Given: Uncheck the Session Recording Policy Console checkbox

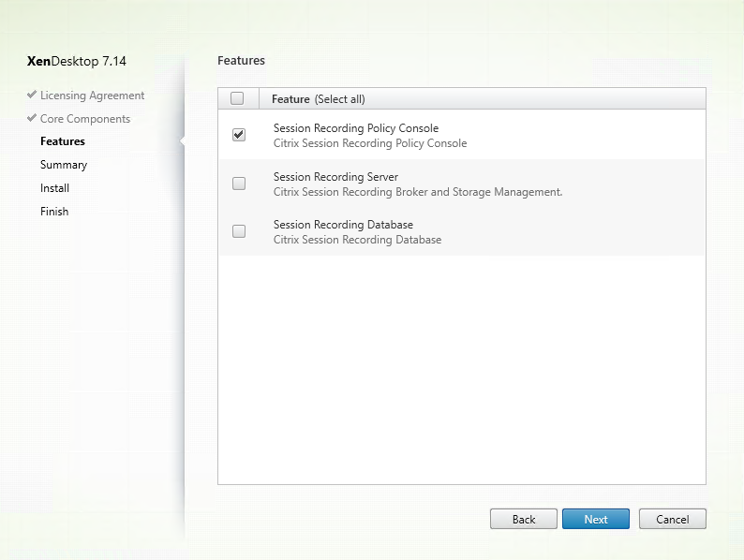Looking at the screenshot, I should 239,135.
